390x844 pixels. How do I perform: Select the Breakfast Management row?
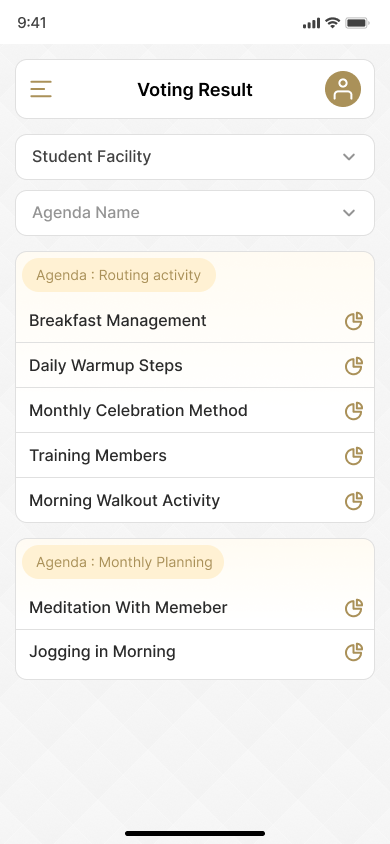195,321
